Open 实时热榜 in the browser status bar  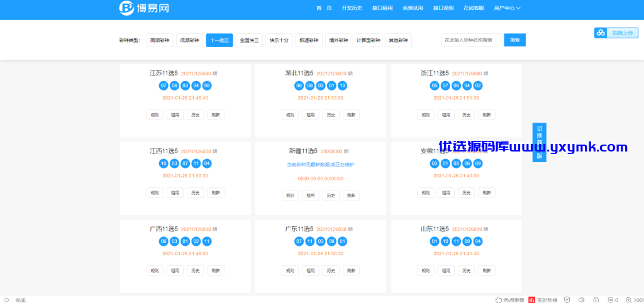click(543, 300)
